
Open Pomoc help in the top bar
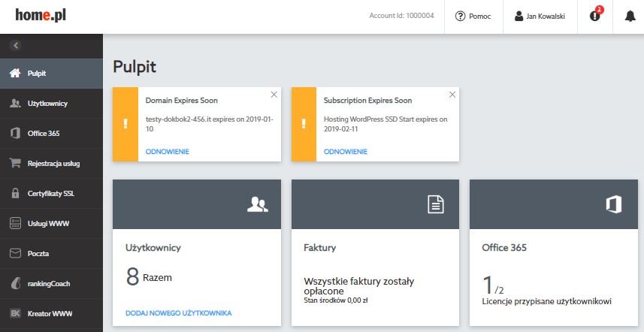(473, 17)
